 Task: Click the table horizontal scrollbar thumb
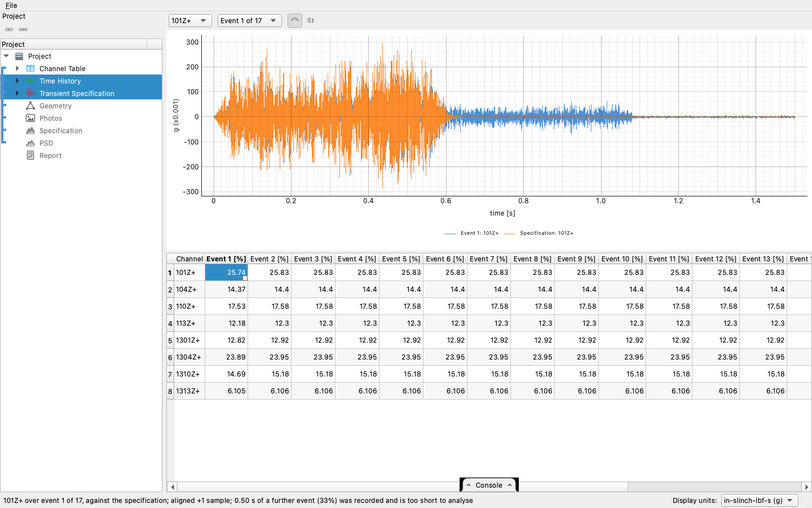coord(403,487)
